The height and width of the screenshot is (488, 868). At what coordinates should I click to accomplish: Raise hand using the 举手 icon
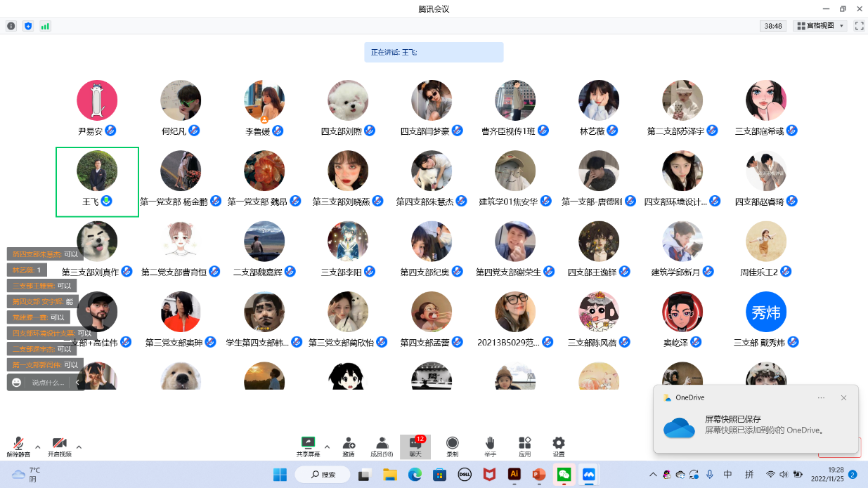490,446
